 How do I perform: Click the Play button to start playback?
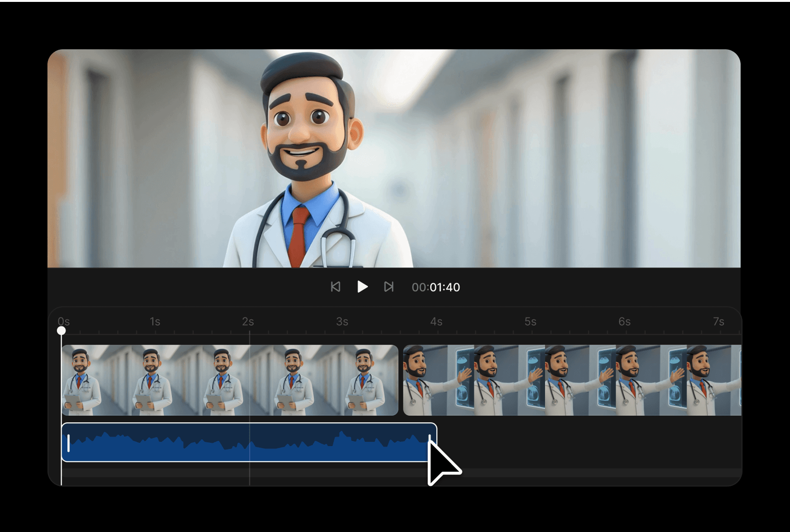click(363, 287)
